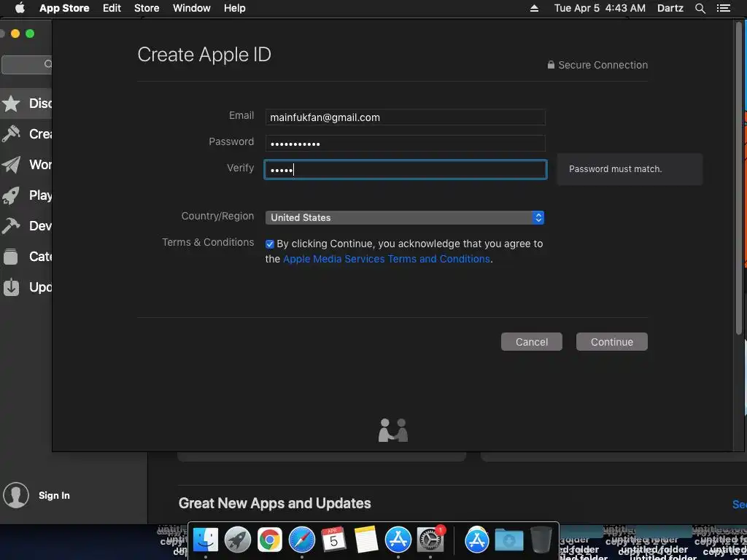Open Calendar from the Dock
747x560 pixels.
pos(334,540)
